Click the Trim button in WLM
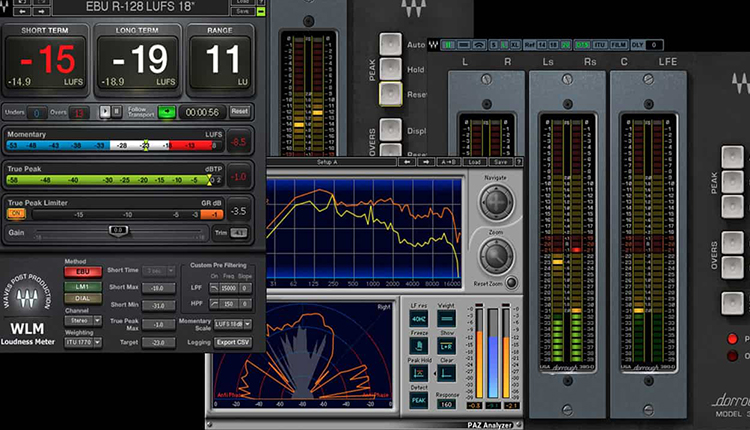This screenshot has height=430, width=750. [x=239, y=233]
